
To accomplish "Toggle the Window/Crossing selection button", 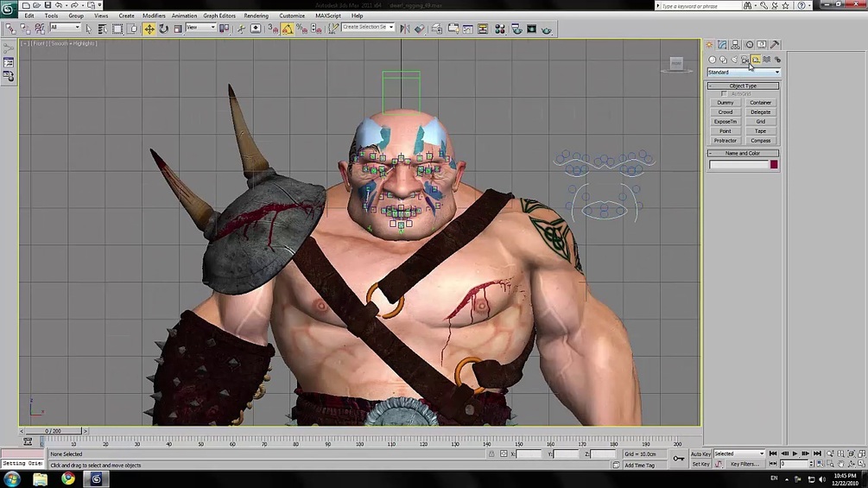I will [x=132, y=29].
